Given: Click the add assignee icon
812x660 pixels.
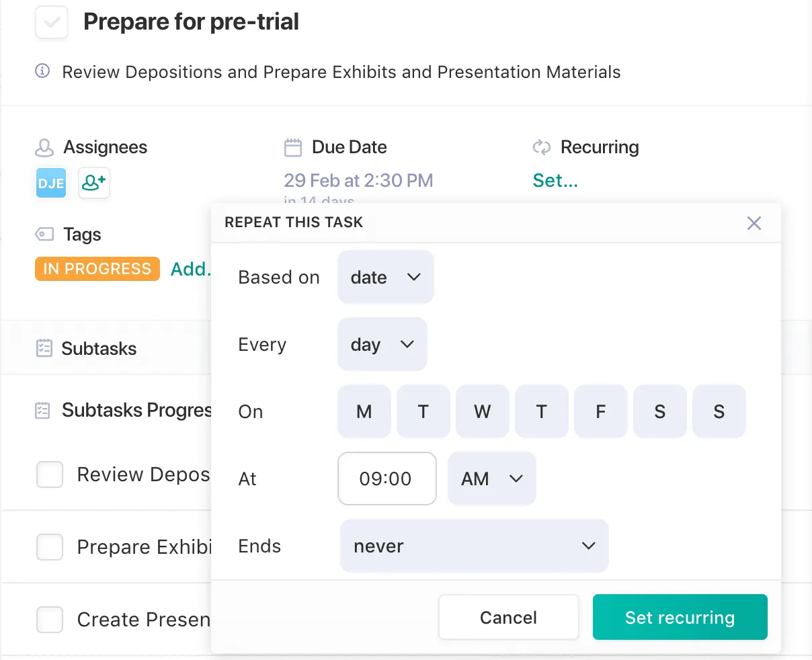Looking at the screenshot, I should pos(93,182).
